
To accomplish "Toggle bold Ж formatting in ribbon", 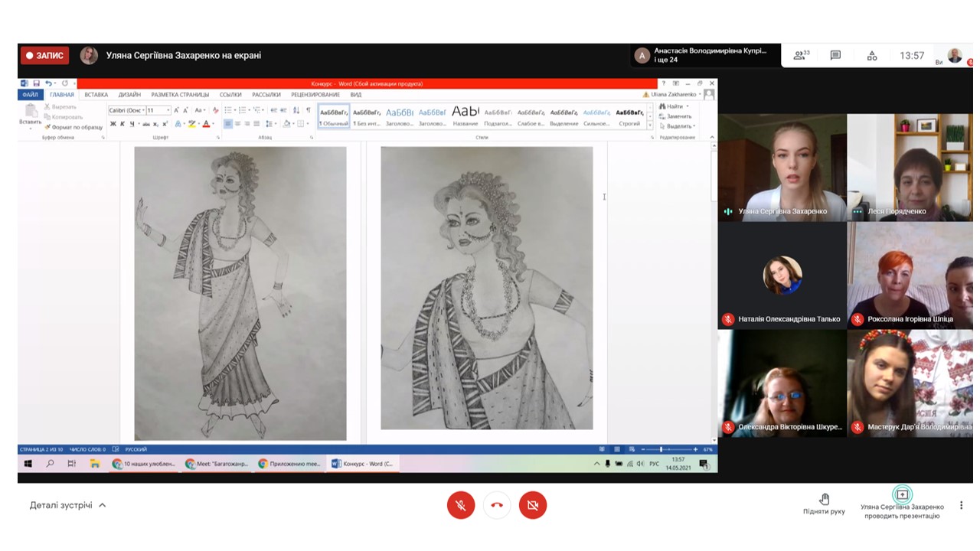I will click(x=113, y=123).
